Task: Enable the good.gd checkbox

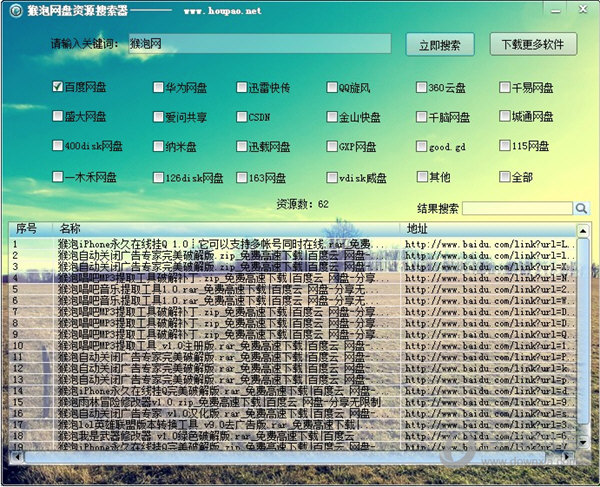Action: tap(421, 146)
